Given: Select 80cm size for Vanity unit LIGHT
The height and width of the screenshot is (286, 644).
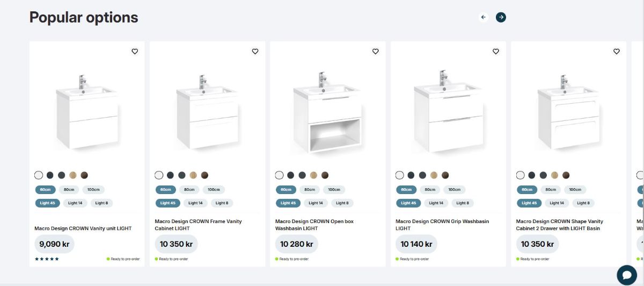Looking at the screenshot, I should [69, 190].
